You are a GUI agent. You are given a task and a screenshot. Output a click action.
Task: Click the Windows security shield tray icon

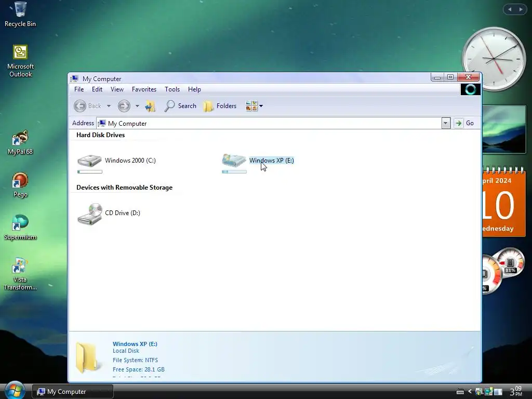pyautogui.click(x=479, y=392)
